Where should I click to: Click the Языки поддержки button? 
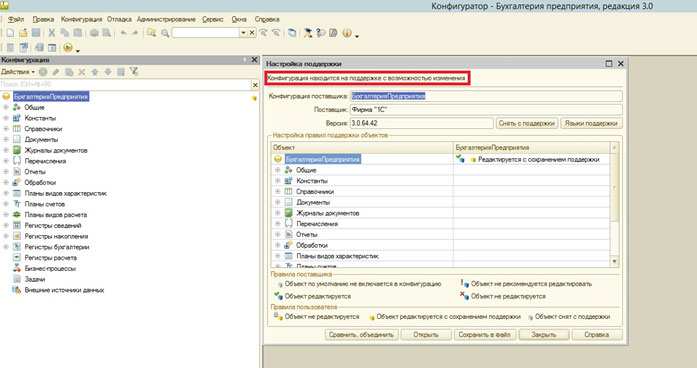(591, 124)
